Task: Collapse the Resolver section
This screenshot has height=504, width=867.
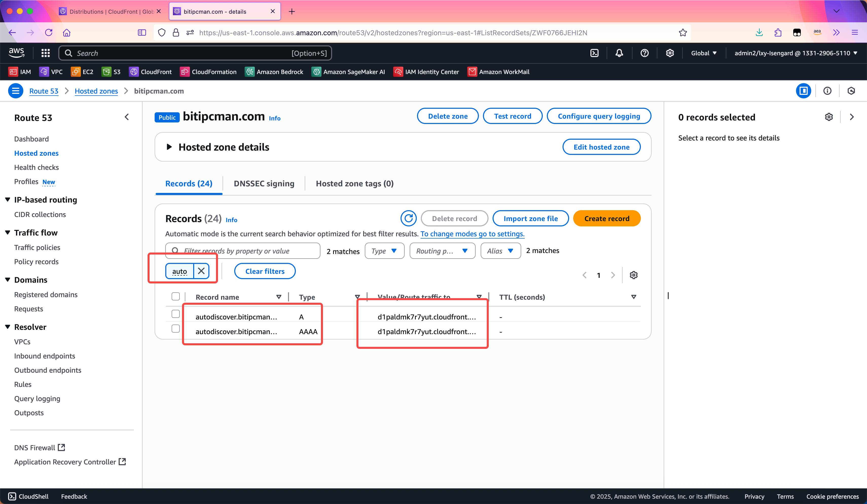Action: [x=8, y=327]
